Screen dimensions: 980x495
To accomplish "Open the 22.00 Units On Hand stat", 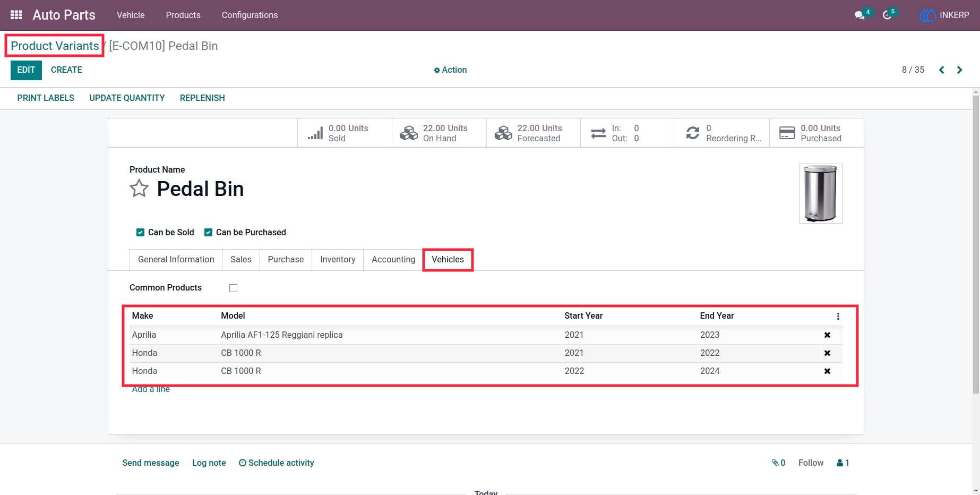I will (439, 133).
